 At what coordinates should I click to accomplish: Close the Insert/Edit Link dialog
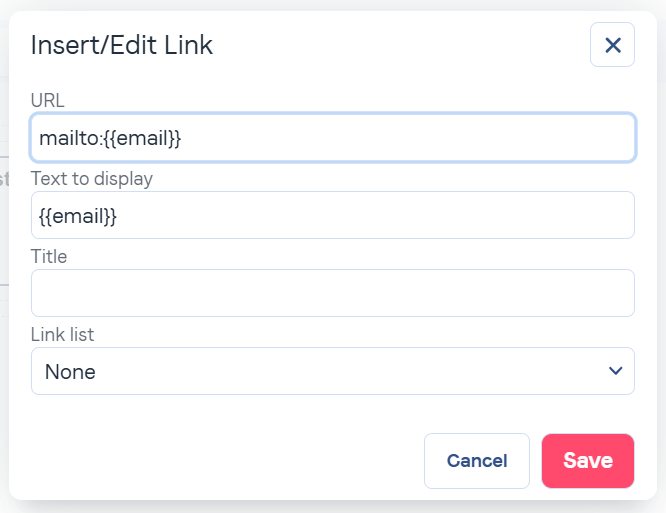pyautogui.click(x=612, y=45)
